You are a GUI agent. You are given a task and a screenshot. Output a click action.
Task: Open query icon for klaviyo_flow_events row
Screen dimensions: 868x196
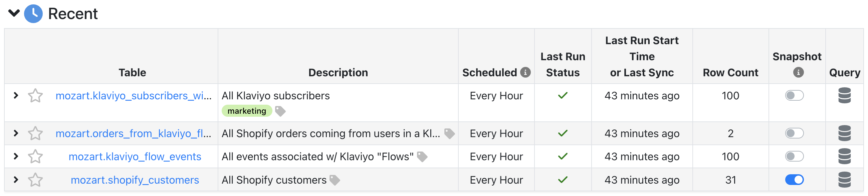click(x=844, y=156)
